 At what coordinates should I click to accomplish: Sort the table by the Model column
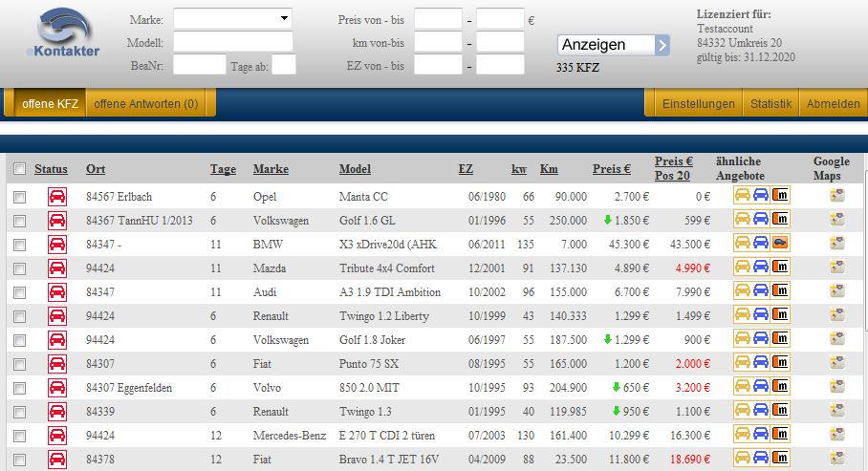pyautogui.click(x=355, y=169)
